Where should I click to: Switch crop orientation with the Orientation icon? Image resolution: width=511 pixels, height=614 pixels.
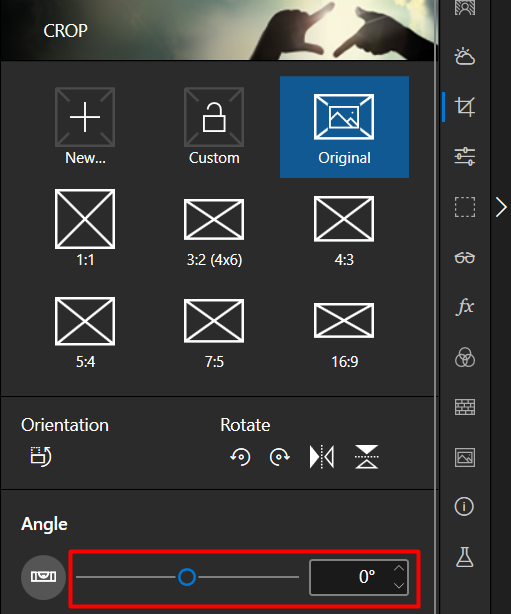[x=41, y=457]
